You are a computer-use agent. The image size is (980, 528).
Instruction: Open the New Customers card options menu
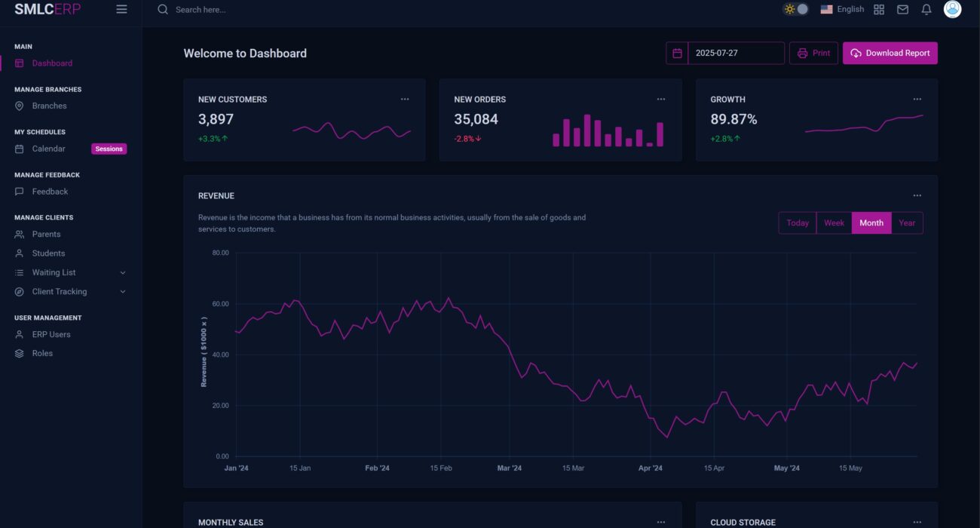point(405,100)
